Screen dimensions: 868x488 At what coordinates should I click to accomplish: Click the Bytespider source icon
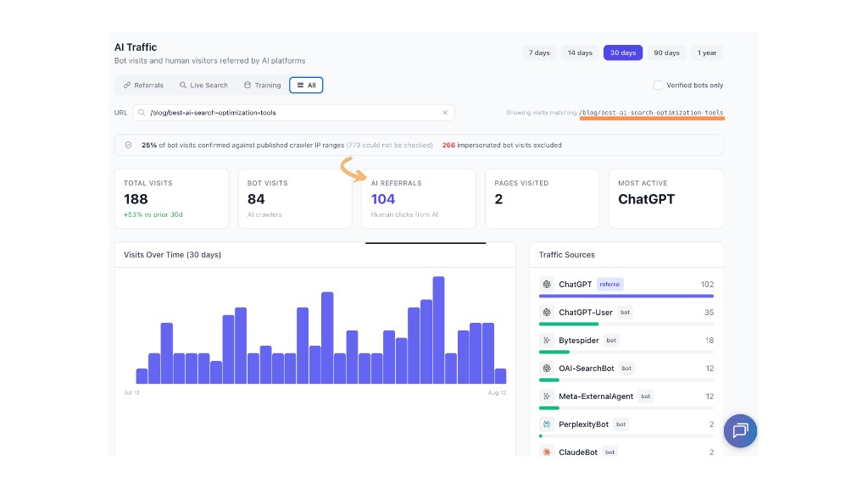[547, 341]
